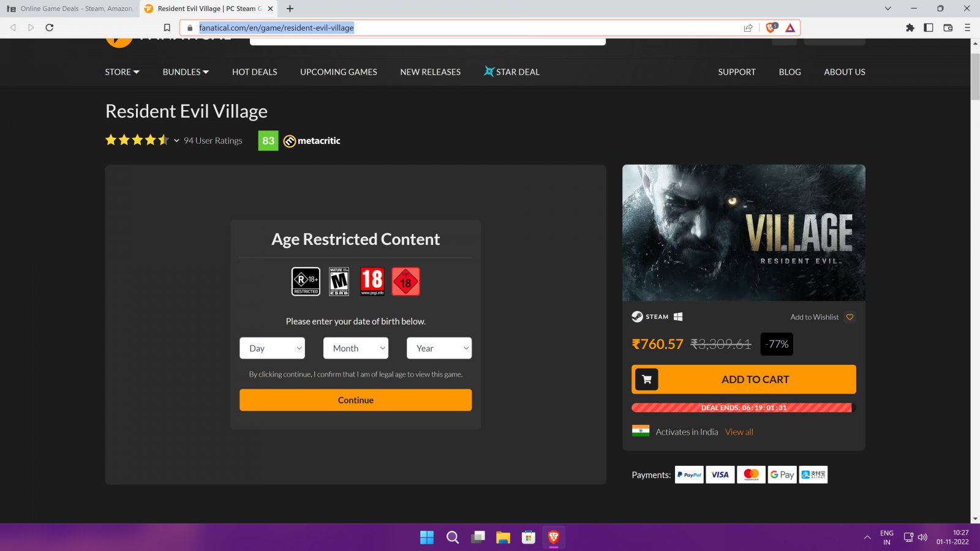Image resolution: width=980 pixels, height=551 pixels.
Task: Open the Brave Wallet icon
Action: click(948, 28)
